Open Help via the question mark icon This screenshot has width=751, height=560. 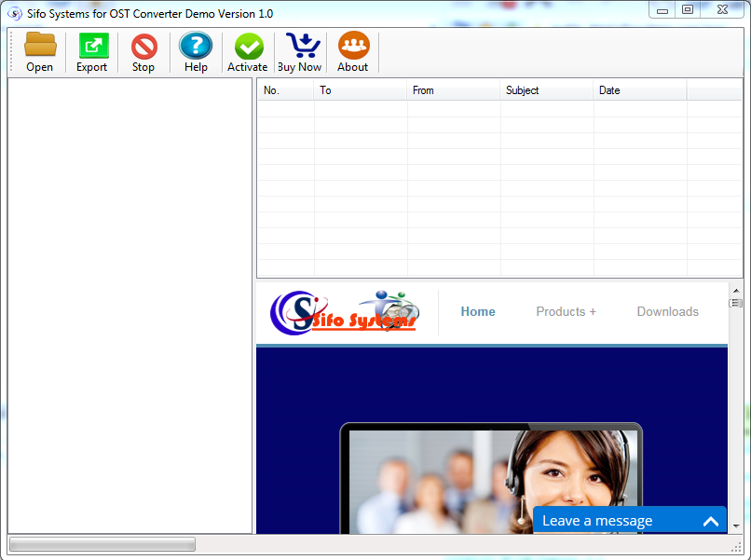click(196, 51)
